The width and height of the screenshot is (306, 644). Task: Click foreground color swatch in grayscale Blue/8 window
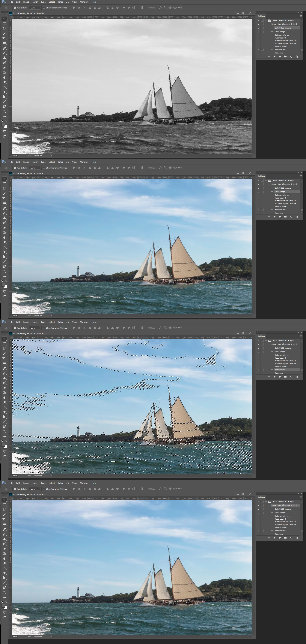click(x=3, y=125)
